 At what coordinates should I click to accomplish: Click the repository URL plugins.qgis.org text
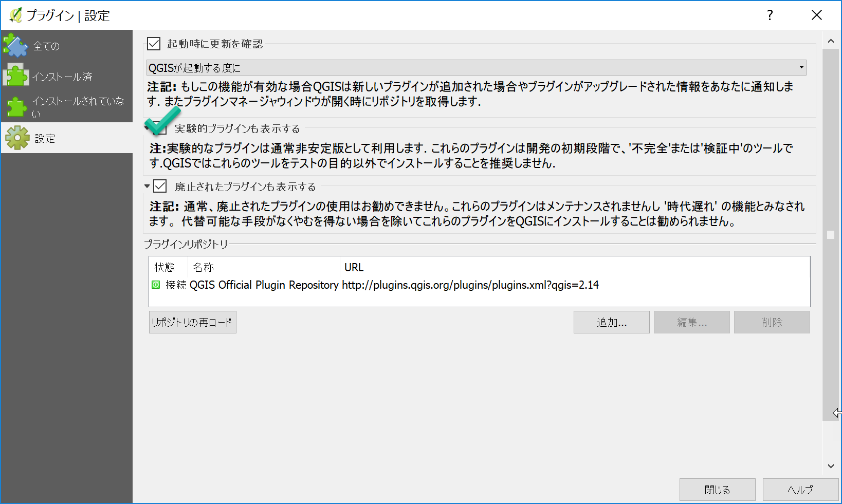pos(470,285)
